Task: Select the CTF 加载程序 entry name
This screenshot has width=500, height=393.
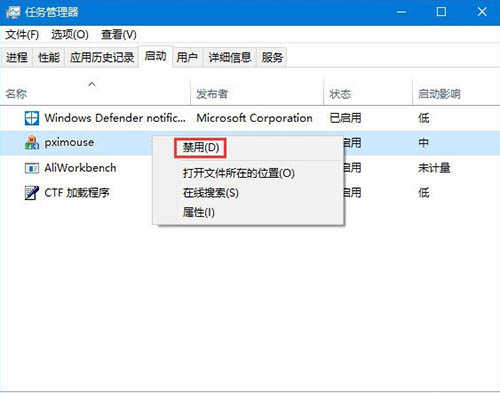Action: pyautogui.click(x=77, y=193)
